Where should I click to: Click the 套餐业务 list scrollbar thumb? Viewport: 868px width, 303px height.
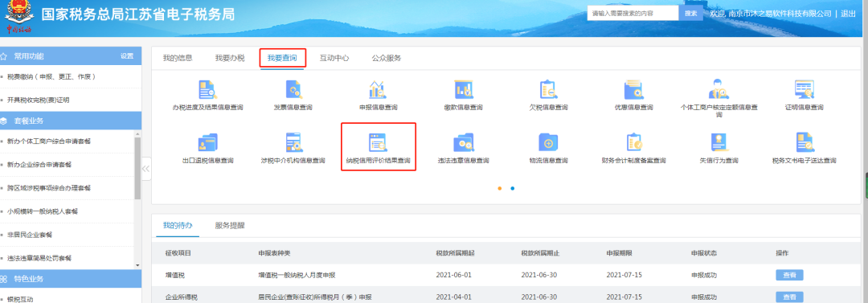[138, 169]
